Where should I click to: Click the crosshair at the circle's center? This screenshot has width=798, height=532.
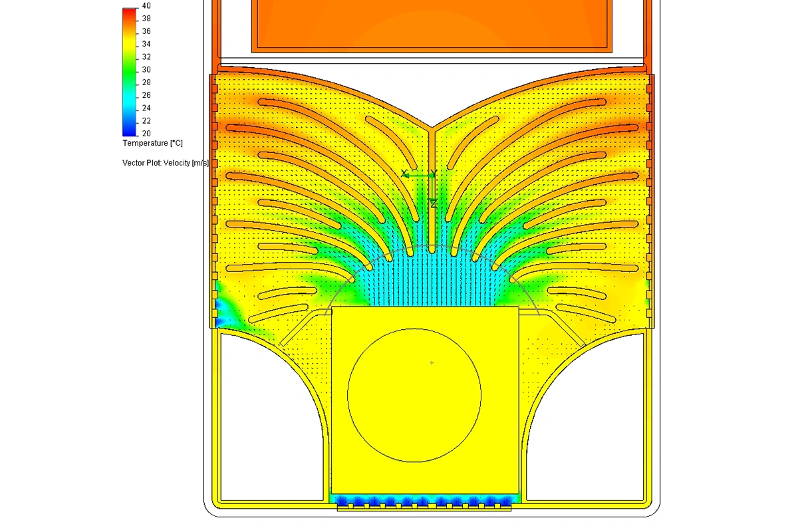point(432,363)
